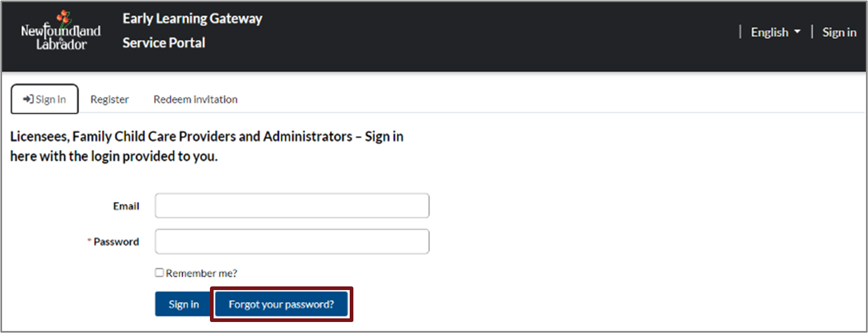Open the Redeem invitation tab

pyautogui.click(x=195, y=99)
